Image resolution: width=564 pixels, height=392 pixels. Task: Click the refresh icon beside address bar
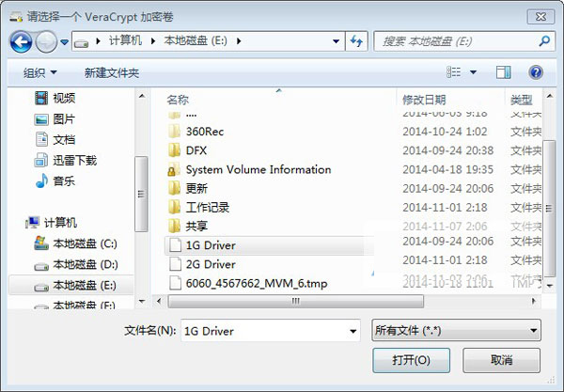pyautogui.click(x=356, y=41)
